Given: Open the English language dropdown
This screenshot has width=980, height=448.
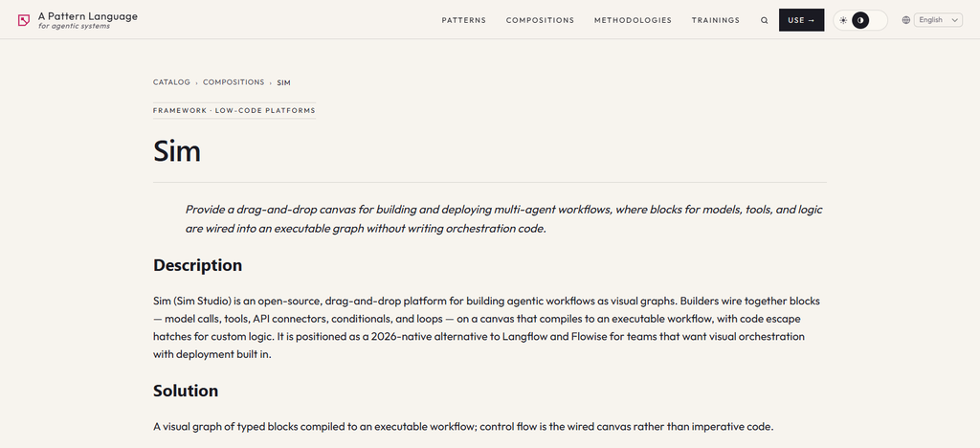Looking at the screenshot, I should click(938, 20).
